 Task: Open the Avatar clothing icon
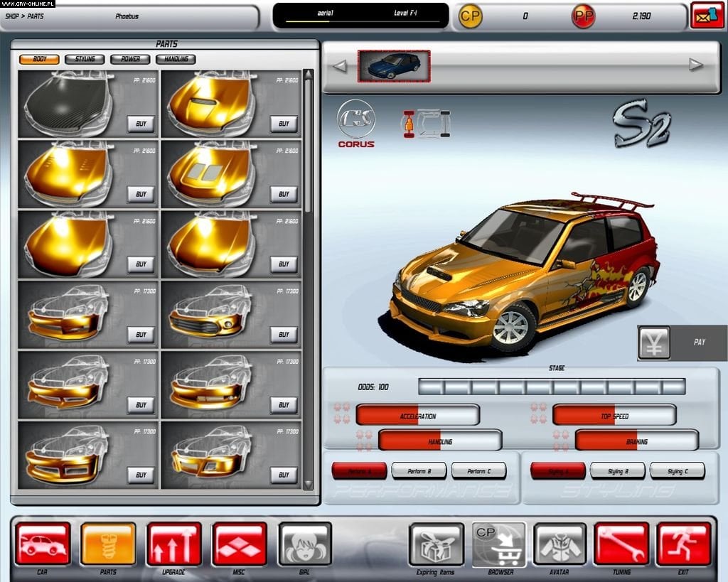pyautogui.click(x=561, y=544)
